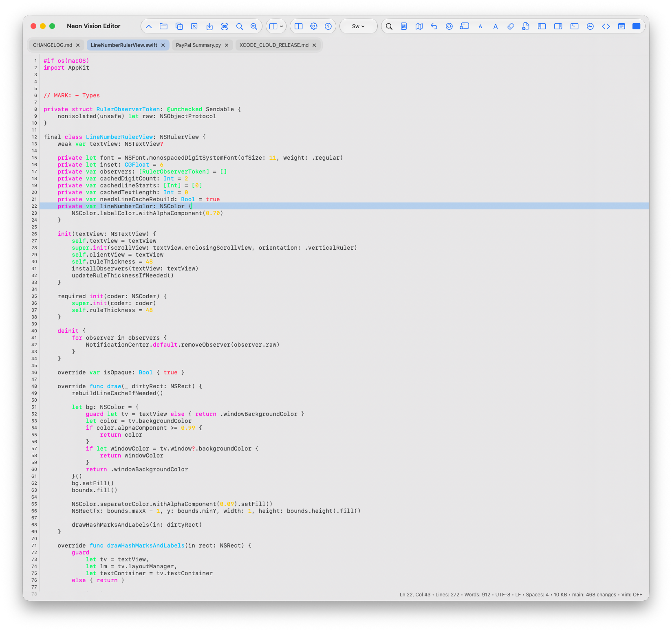The image size is (672, 631).
Task: Click 'UTF-8' encoding in status bar
Action: tap(502, 595)
